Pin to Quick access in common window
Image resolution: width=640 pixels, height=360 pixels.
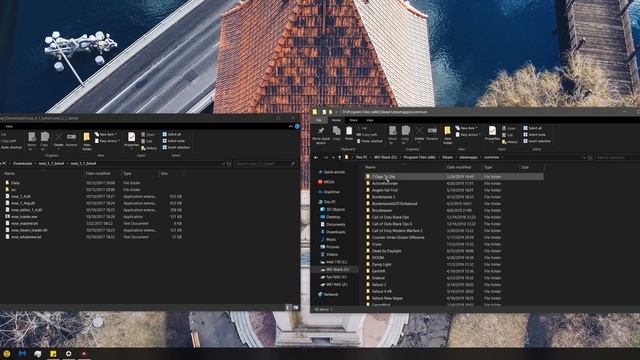(x=321, y=135)
